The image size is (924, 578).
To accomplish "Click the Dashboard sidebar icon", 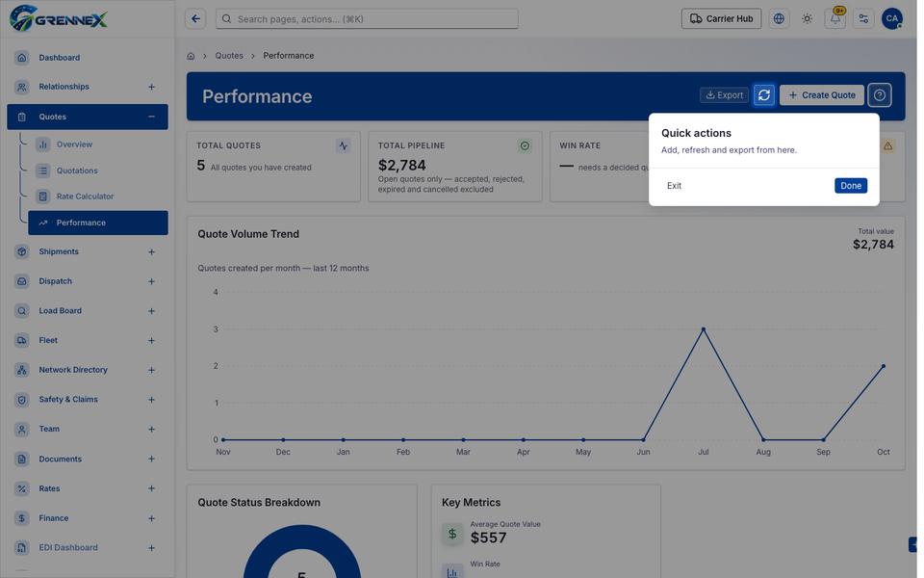I will tap(22, 58).
